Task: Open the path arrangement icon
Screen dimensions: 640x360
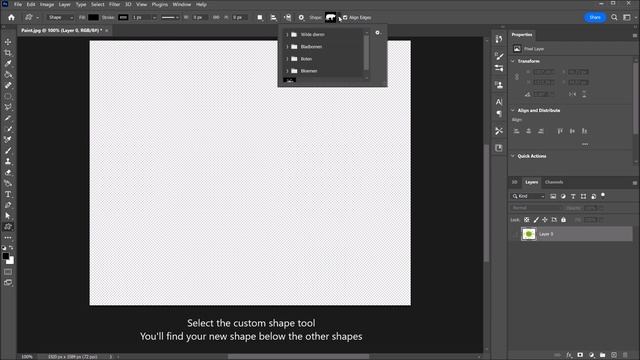Action: pyautogui.click(x=287, y=18)
